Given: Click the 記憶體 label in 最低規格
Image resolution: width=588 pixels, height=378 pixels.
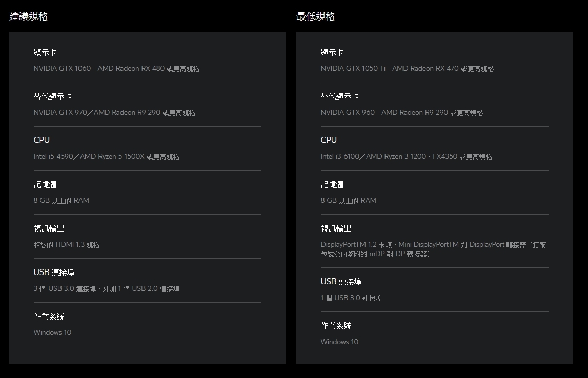Looking at the screenshot, I should 332,184.
